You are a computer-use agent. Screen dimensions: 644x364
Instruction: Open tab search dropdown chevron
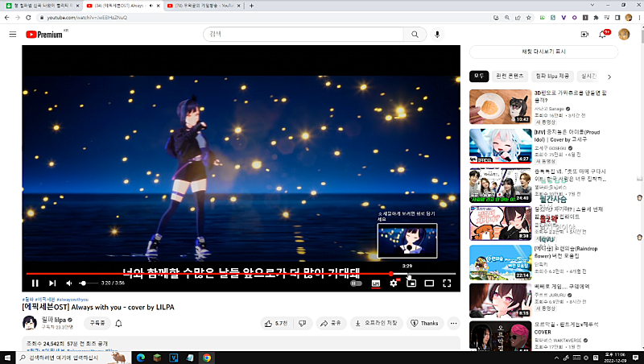tap(592, 6)
